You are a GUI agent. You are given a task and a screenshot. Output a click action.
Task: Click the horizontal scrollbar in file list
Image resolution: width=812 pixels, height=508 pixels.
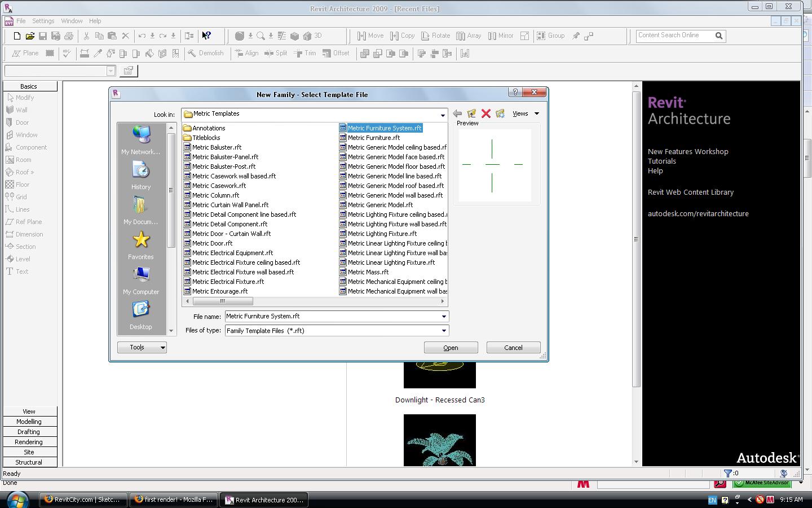coord(222,301)
